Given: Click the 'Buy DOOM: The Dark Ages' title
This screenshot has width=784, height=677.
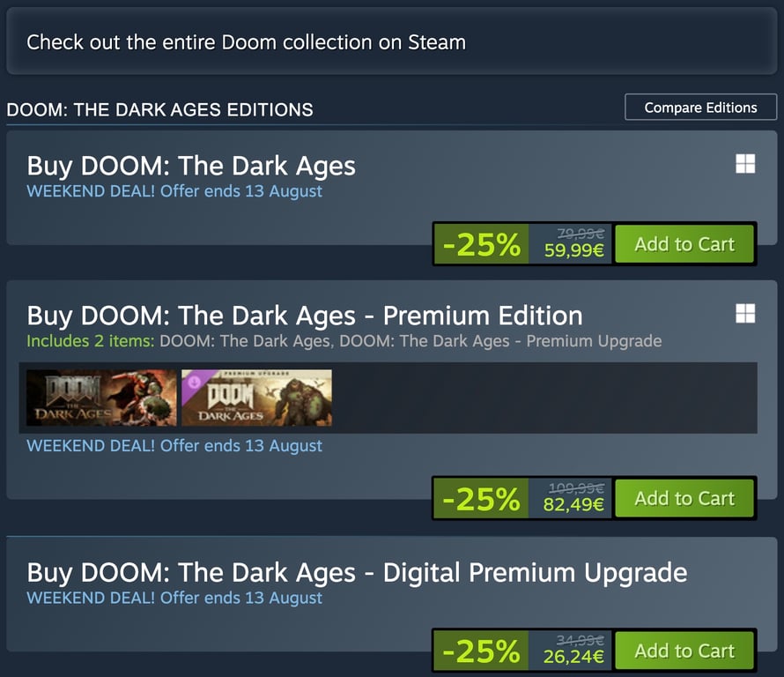Looking at the screenshot, I should [x=191, y=166].
